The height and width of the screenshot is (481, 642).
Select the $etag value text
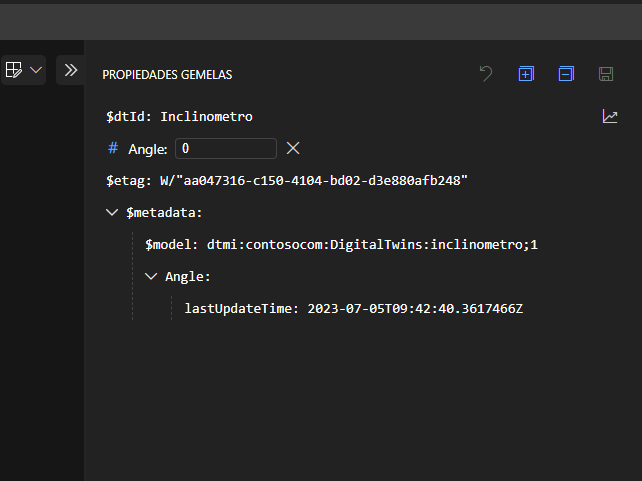tap(314, 181)
